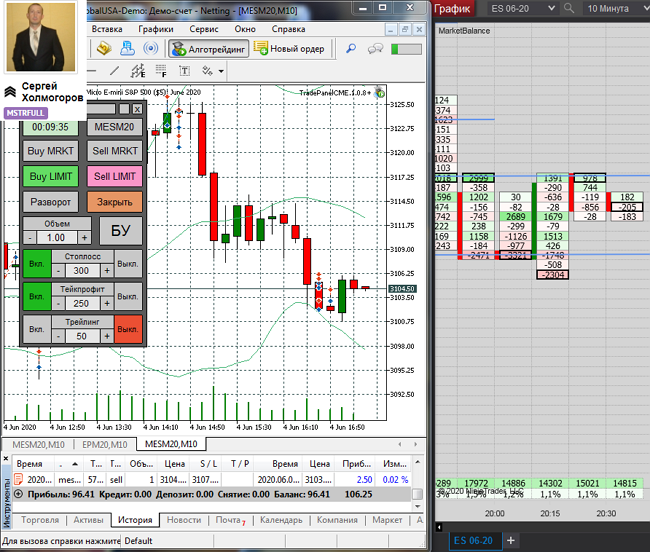Select the trendline drawing tool
The width and height of the screenshot is (650, 552).
[114, 71]
